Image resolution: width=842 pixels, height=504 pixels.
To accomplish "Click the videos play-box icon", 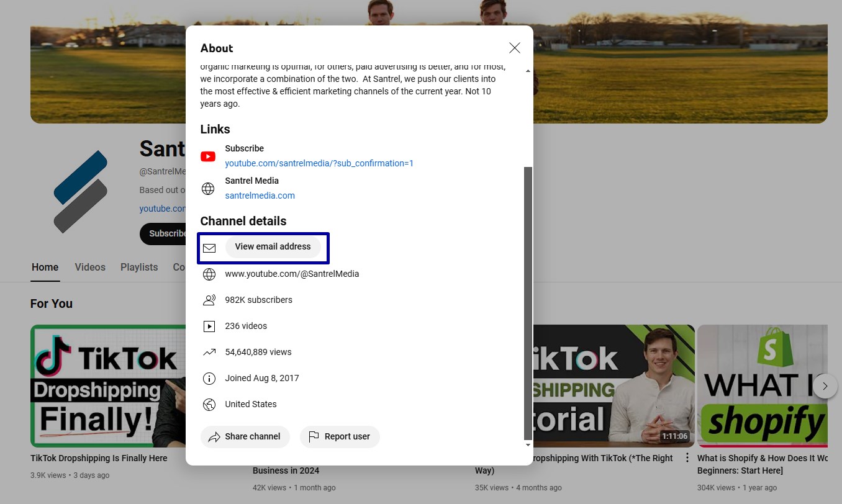I will click(209, 326).
